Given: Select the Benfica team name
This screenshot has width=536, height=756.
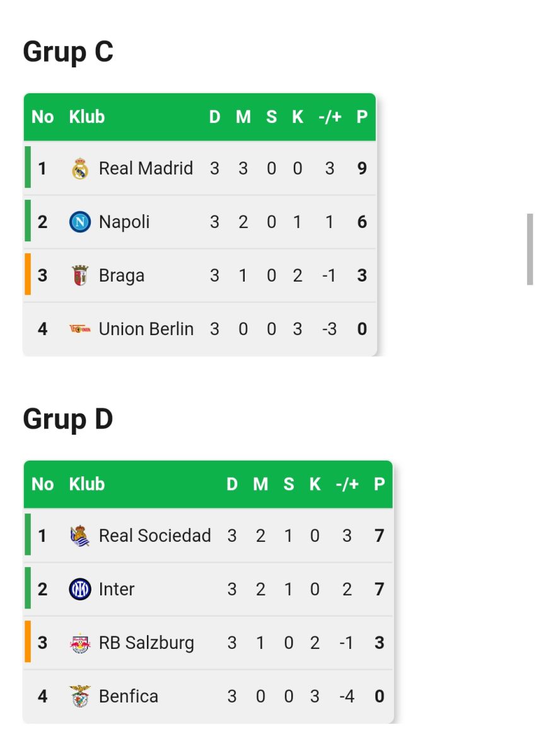Looking at the screenshot, I should pos(129,696).
